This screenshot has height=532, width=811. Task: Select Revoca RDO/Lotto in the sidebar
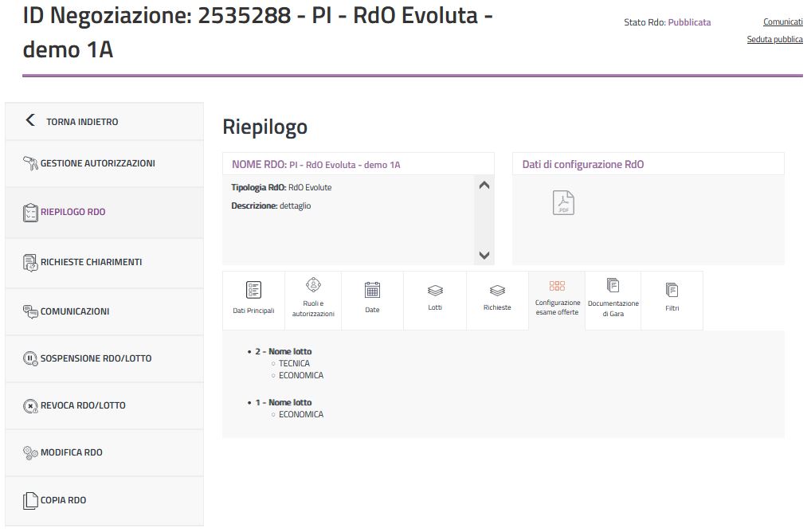click(83, 405)
